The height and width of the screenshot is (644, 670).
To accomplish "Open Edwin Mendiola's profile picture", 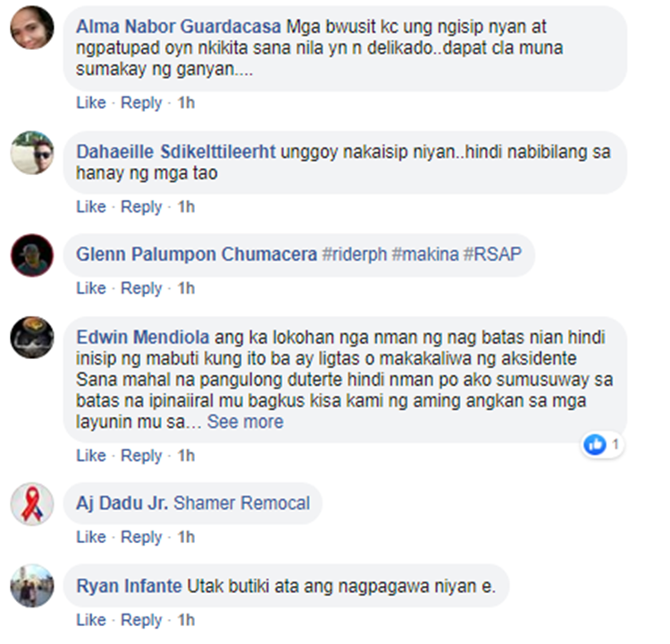I will click(x=32, y=338).
